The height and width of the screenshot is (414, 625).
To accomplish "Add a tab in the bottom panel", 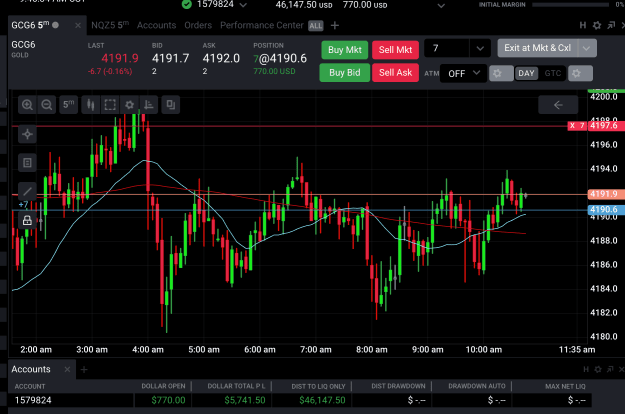I will coord(84,370).
